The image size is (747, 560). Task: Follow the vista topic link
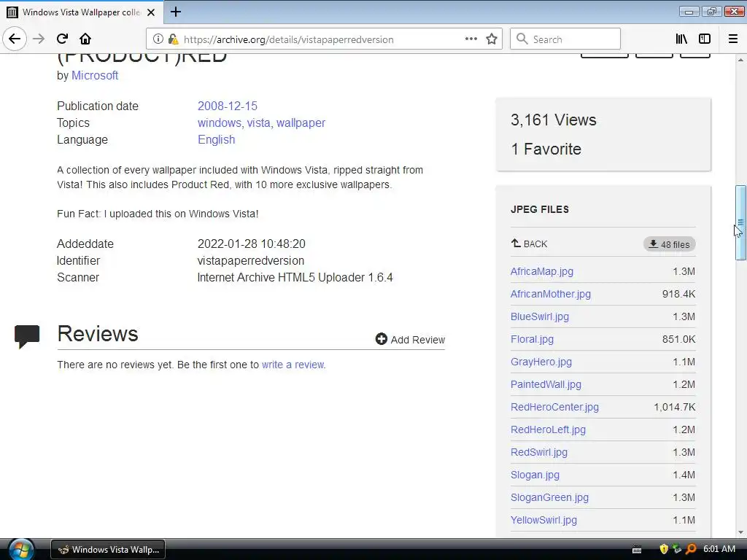259,122
